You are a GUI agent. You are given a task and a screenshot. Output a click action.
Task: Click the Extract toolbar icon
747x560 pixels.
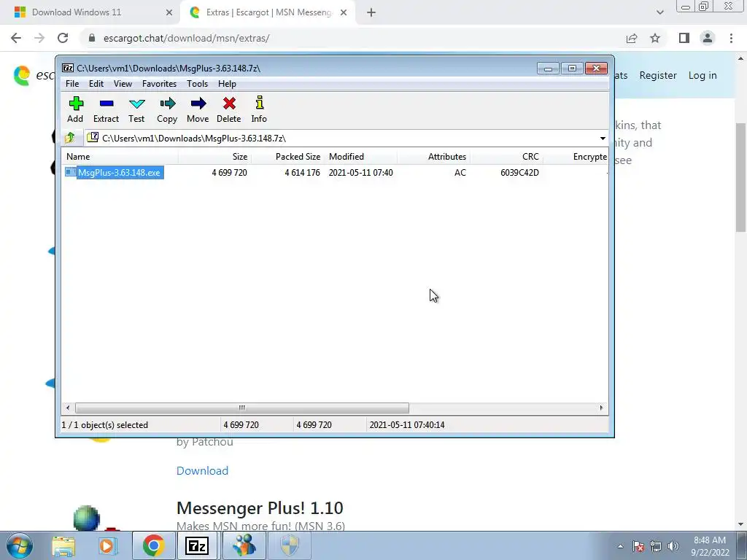[x=106, y=109]
